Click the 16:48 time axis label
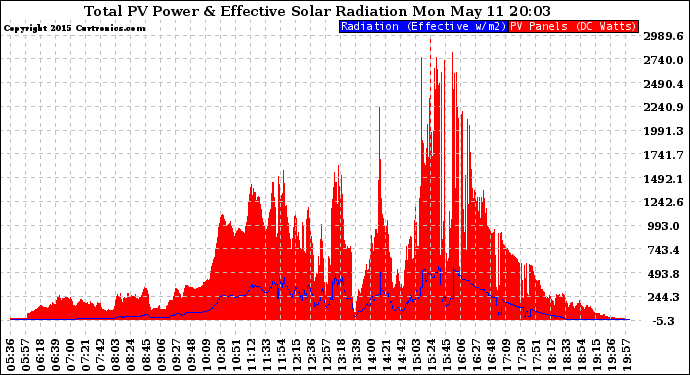Image resolution: width=690 pixels, height=375 pixels. click(x=491, y=354)
